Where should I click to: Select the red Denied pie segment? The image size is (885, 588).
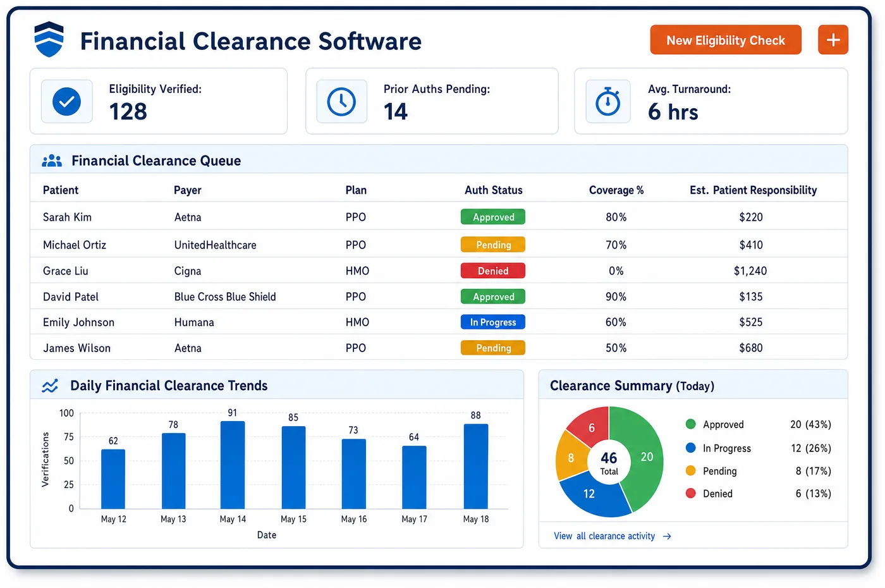[x=592, y=428]
